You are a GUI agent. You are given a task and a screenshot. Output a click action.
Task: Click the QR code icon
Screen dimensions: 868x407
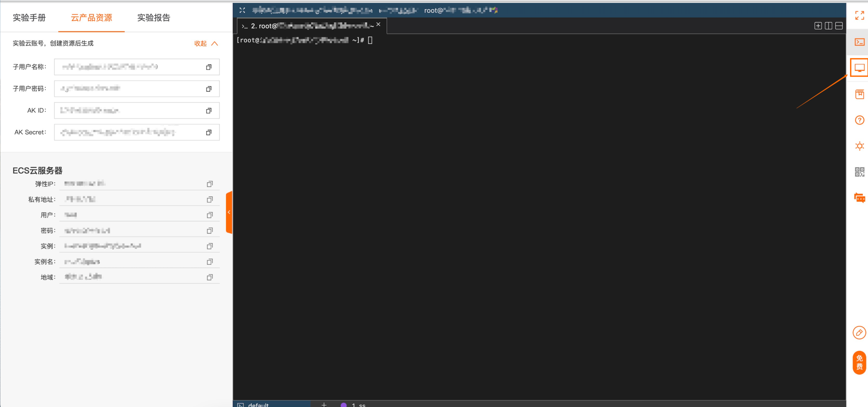[x=859, y=172]
